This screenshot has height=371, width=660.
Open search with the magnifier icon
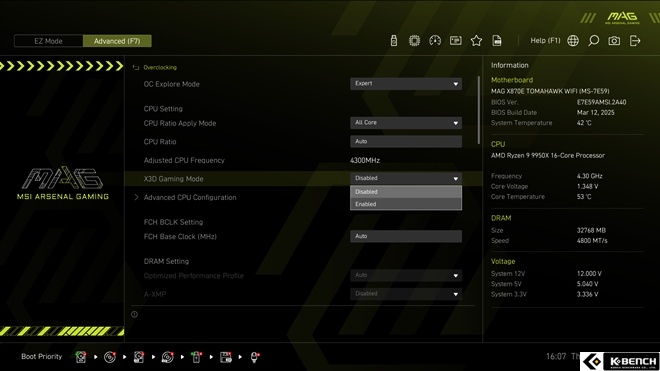(593, 40)
